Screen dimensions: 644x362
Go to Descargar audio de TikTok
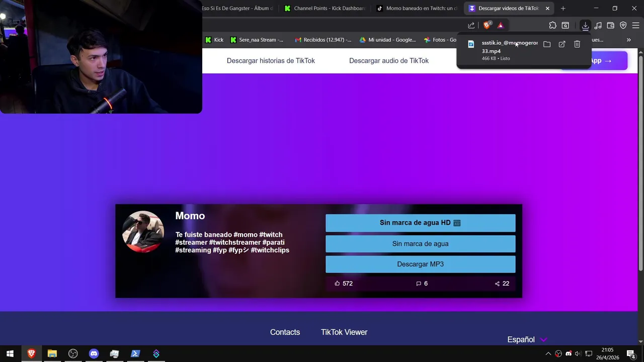[x=389, y=60]
